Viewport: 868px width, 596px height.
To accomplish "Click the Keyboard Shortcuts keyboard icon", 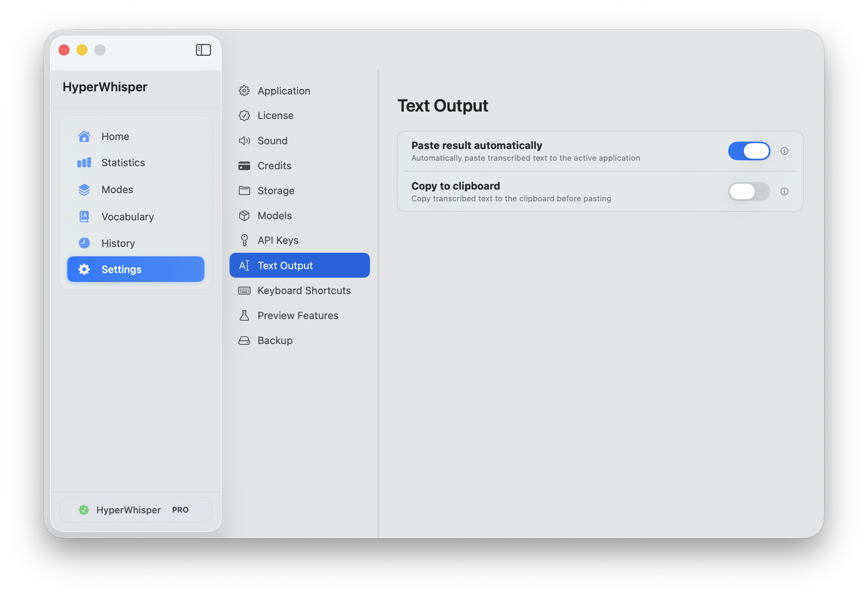I will tap(244, 291).
